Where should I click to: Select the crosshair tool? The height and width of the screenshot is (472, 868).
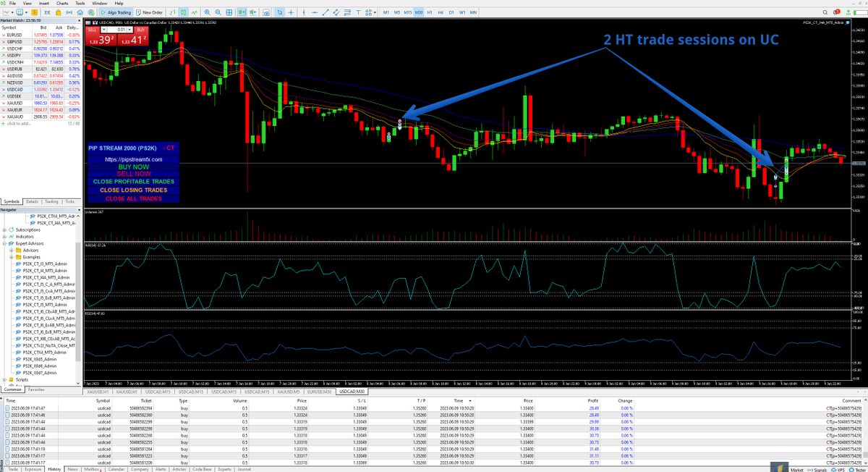(291, 12)
